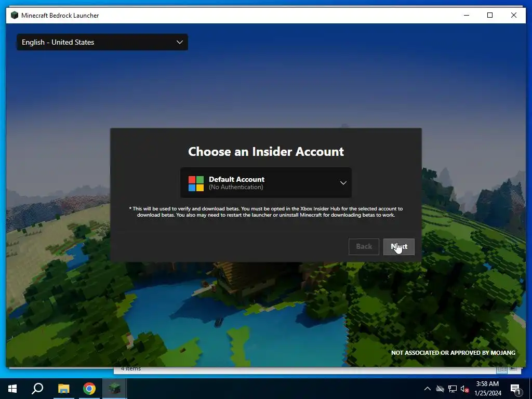Click the "4 items" status in the background Explorer window
Screen dimensions: 532x399
click(131, 369)
